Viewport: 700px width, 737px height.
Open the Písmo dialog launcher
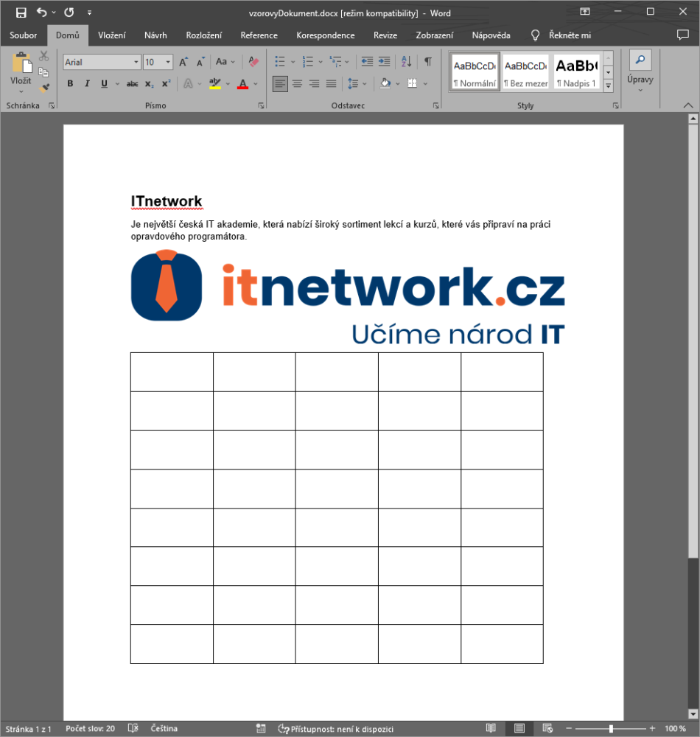click(x=261, y=105)
